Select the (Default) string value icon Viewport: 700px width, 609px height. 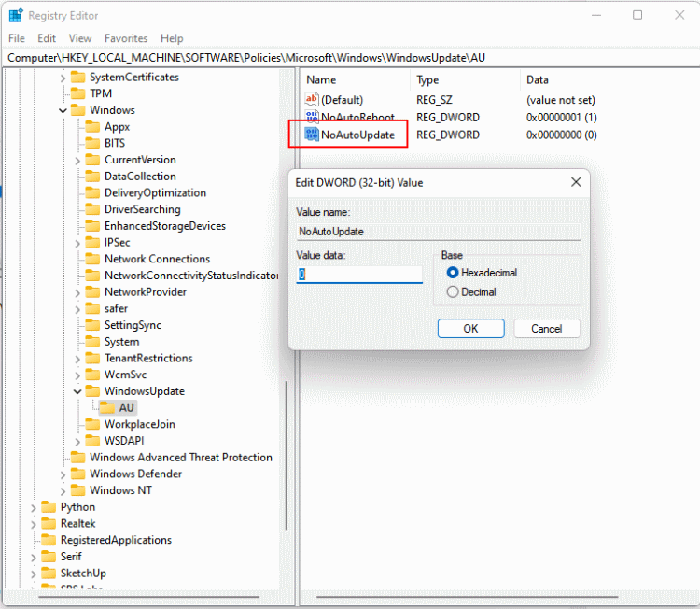tap(312, 99)
